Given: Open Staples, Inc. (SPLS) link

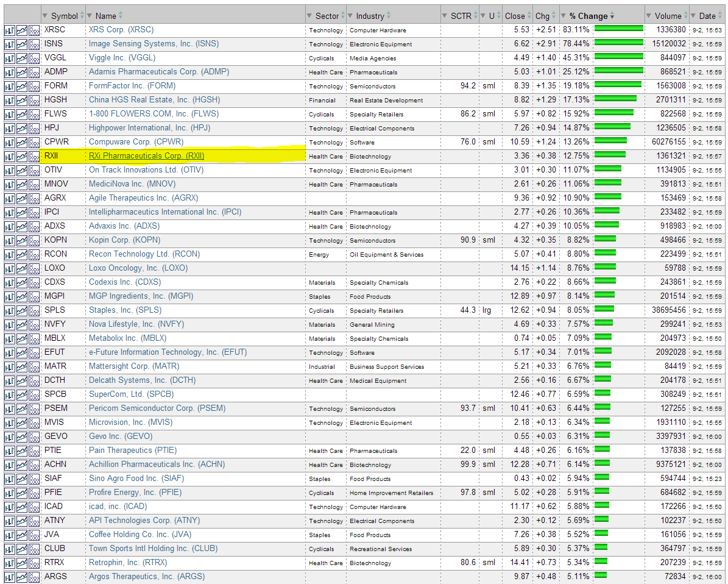Looking at the screenshot, I should click(125, 310).
